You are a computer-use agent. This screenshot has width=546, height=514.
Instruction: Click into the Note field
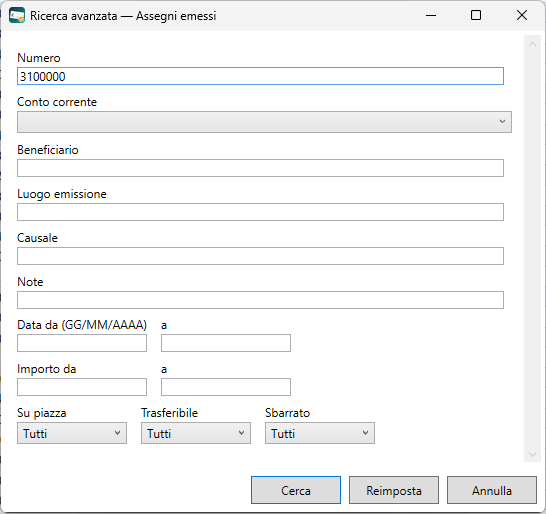(x=260, y=300)
